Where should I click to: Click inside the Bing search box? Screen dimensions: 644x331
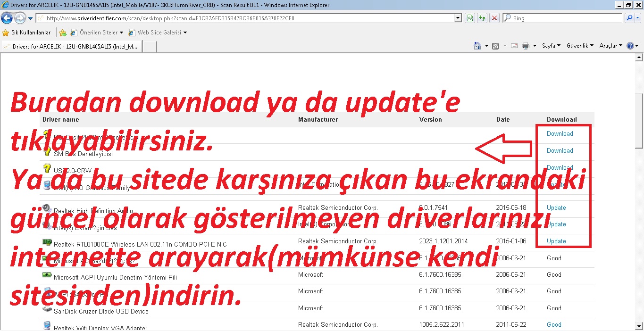pyautogui.click(x=566, y=18)
